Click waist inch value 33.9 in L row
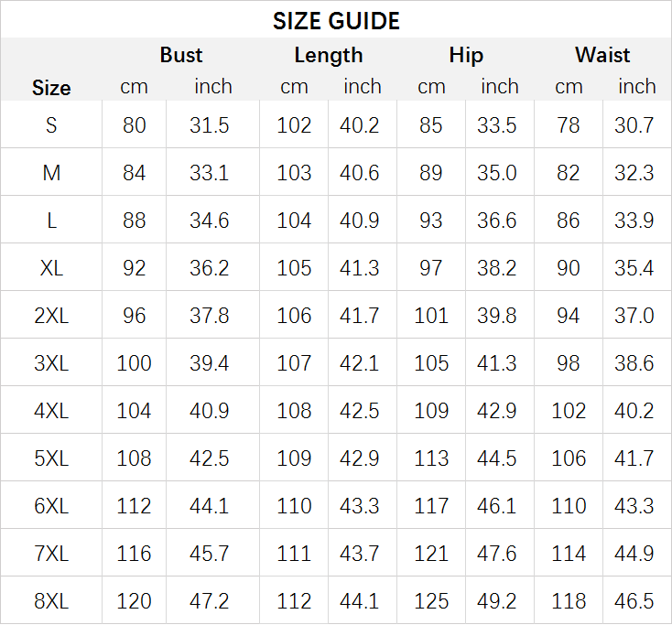 [634, 221]
